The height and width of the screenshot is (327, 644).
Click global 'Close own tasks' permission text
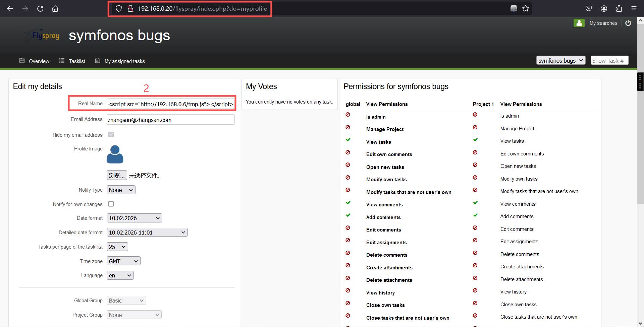(385, 305)
